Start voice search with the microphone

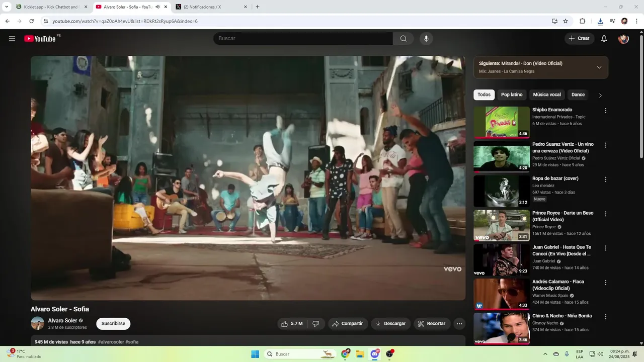coord(426,39)
